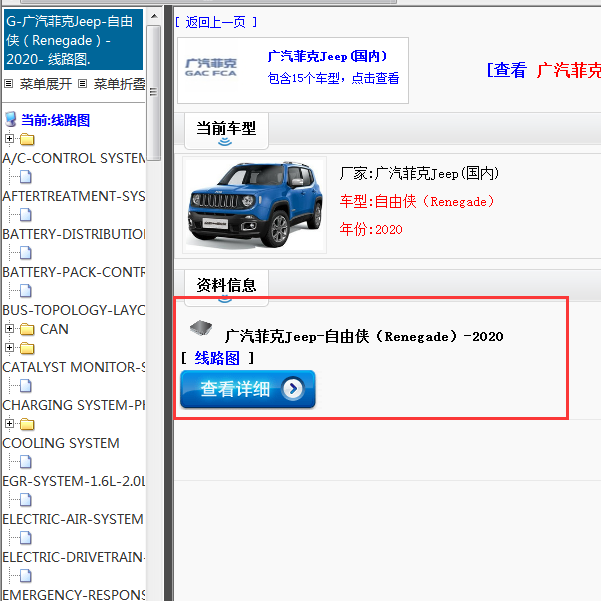Open the BUS-TOPOLOGY-LAYO document icon
601x601 pixels.
(26, 291)
